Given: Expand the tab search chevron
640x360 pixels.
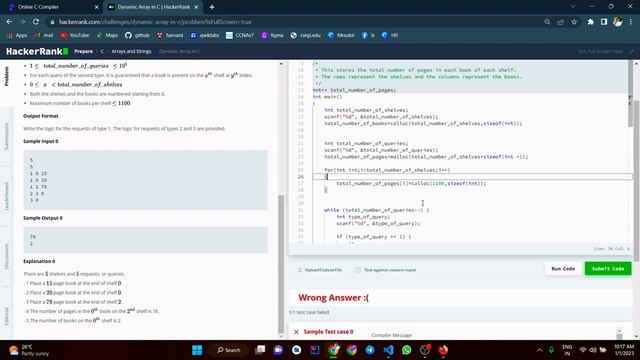Looking at the screenshot, I should coord(573,7).
